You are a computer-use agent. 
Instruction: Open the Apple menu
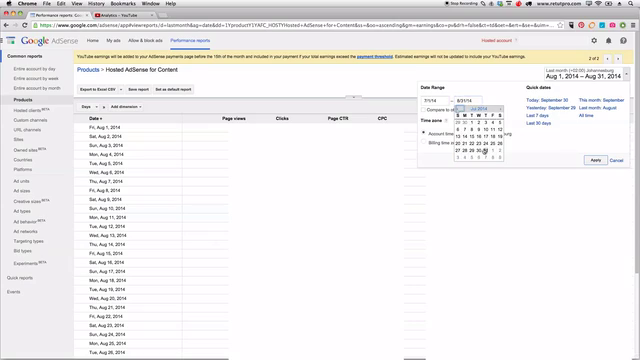pos(9,4)
